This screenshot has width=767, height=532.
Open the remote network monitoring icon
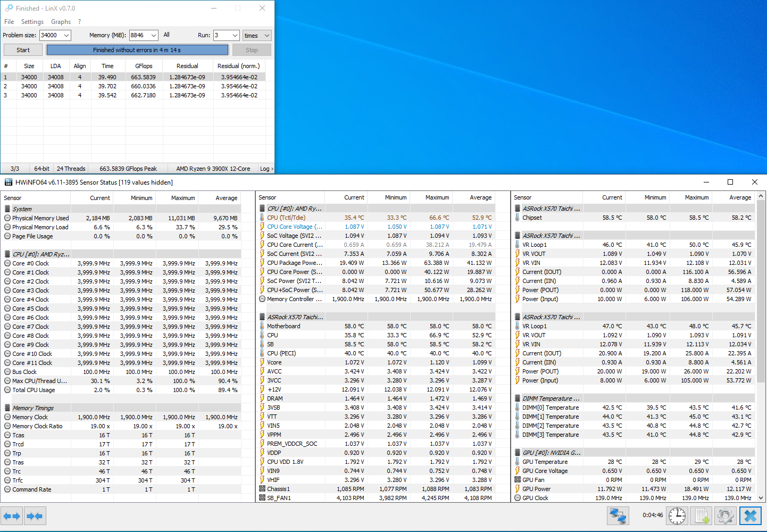[x=618, y=516]
